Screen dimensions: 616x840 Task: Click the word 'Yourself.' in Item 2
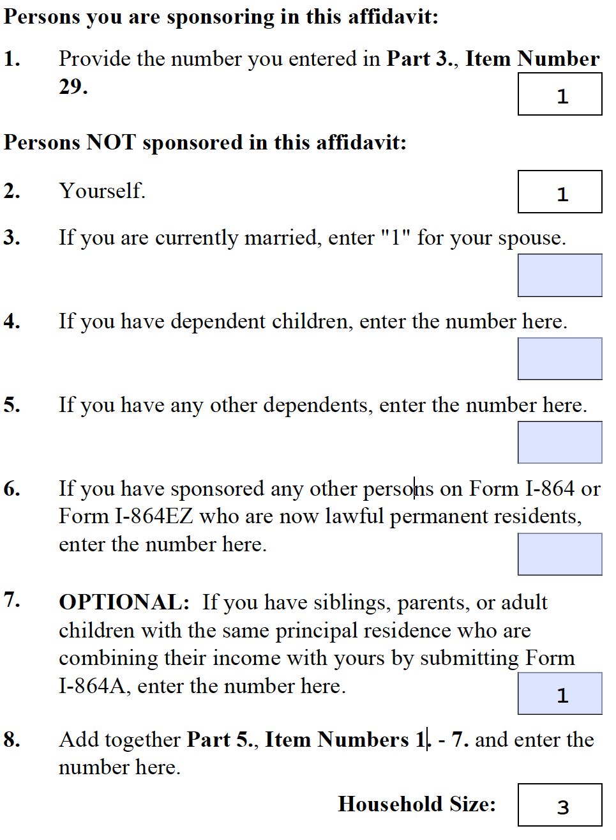102,190
